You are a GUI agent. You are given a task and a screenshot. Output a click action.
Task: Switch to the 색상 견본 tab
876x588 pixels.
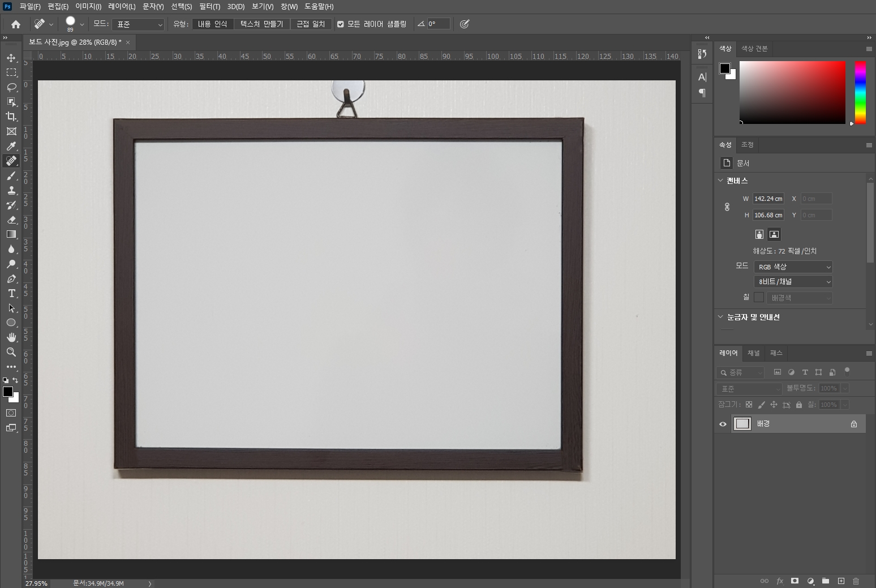754,49
